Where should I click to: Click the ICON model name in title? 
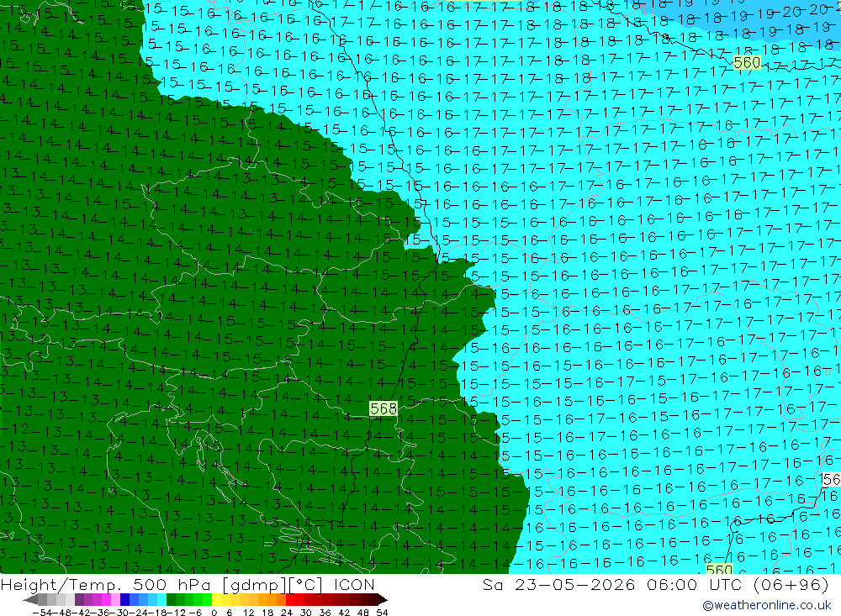354,584
